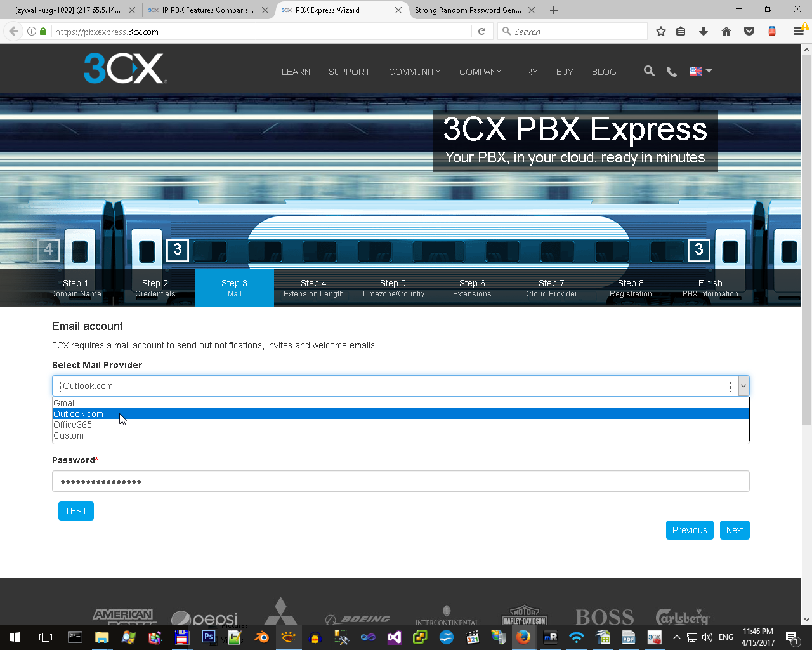812x650 pixels.
Task: Choose Outlook.com from mail provider list
Action: pyautogui.click(x=401, y=414)
